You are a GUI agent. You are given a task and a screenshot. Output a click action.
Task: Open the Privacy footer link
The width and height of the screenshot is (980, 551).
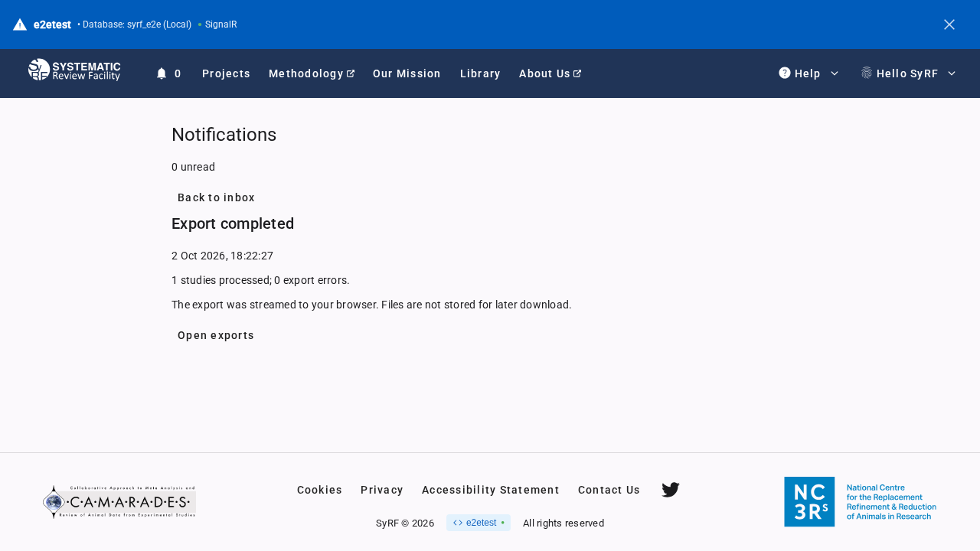pos(382,490)
